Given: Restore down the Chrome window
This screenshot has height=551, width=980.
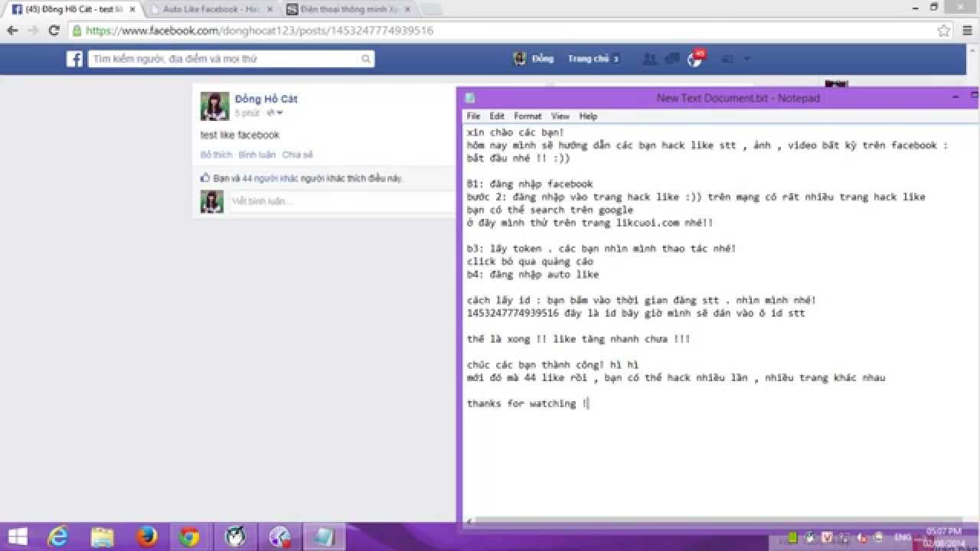Looking at the screenshot, I should click(934, 7).
